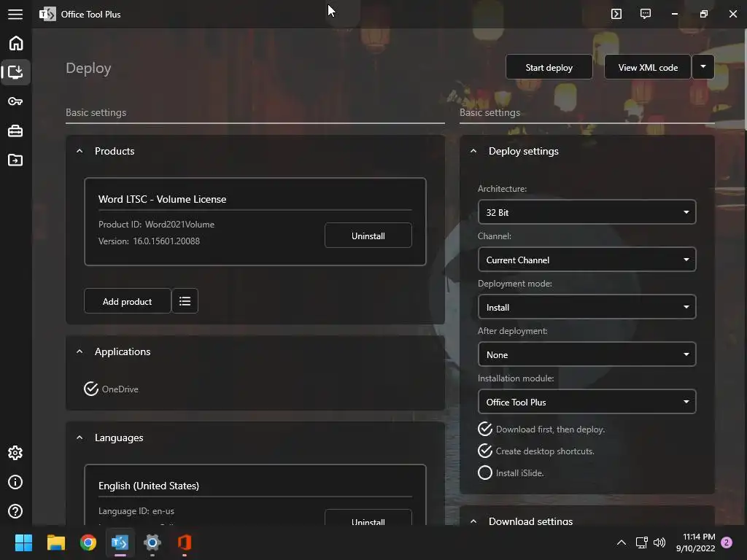
Task: Click the version 16.0.15601.20088 text
Action: click(x=149, y=241)
